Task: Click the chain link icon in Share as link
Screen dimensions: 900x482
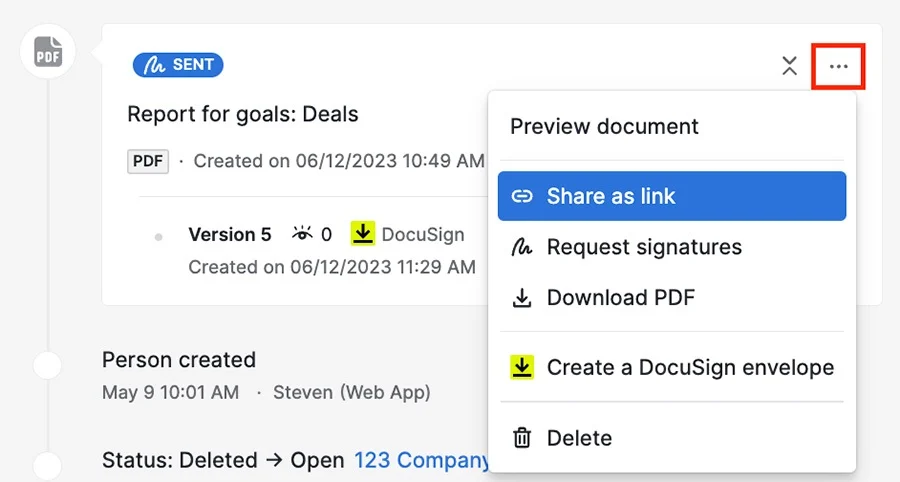Action: click(x=522, y=196)
